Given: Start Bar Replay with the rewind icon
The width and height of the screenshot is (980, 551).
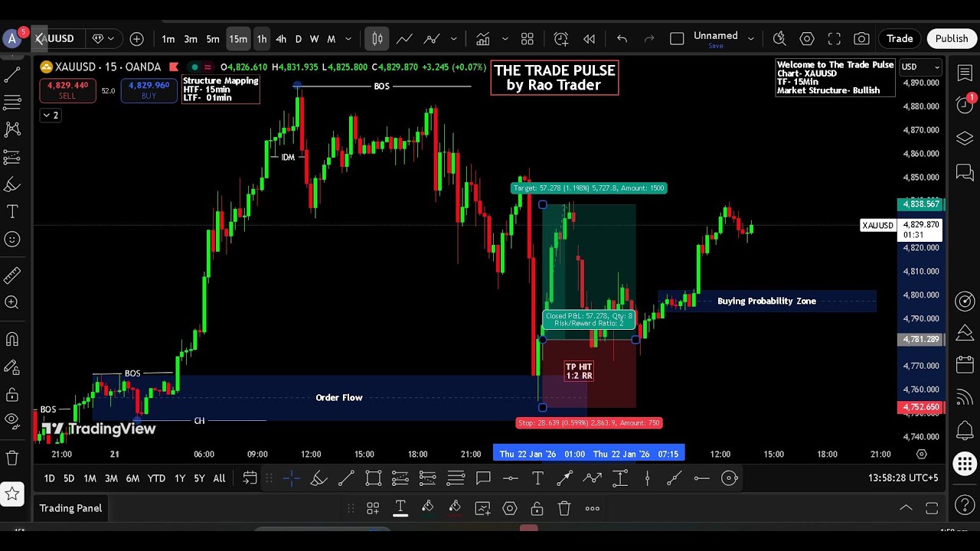Looking at the screenshot, I should 589,39.
